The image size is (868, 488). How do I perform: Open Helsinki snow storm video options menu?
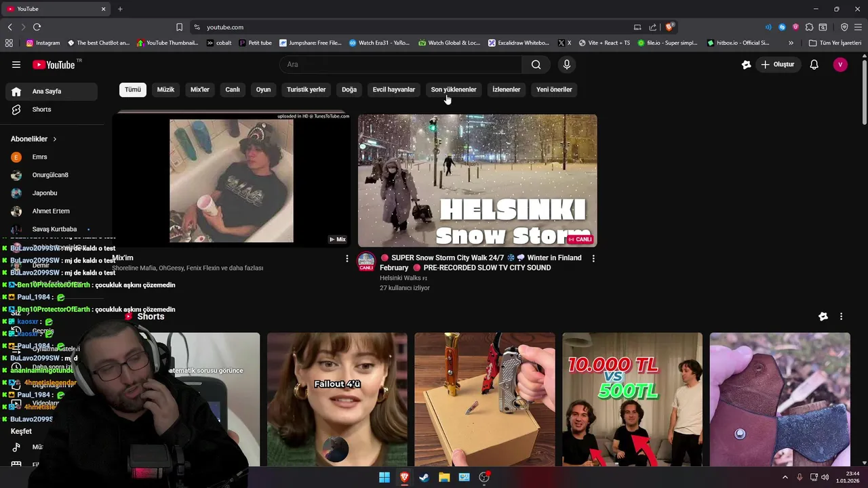pyautogui.click(x=593, y=258)
